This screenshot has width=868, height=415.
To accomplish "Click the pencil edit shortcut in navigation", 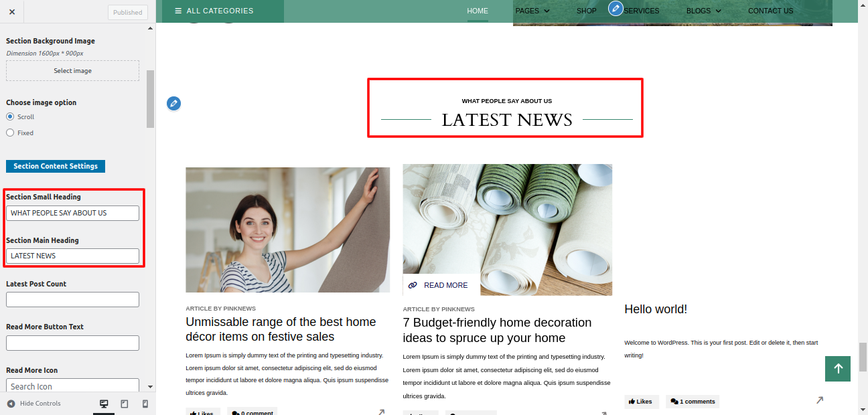I will [616, 8].
